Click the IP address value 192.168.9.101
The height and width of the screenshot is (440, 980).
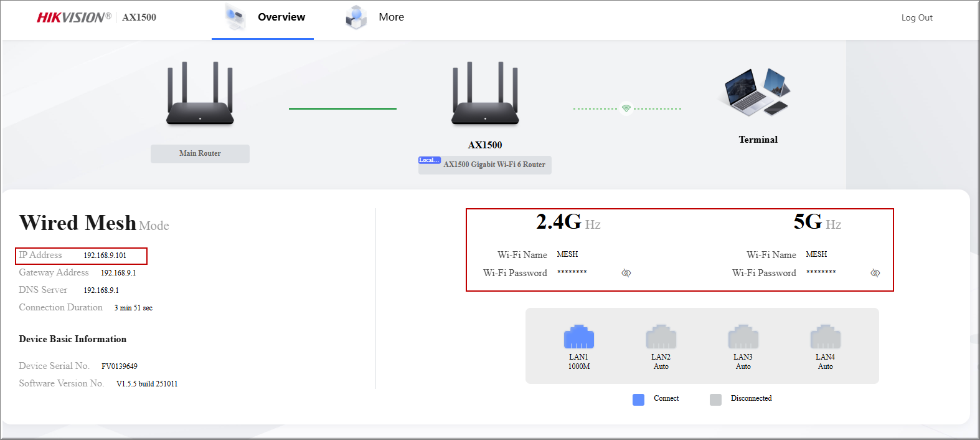[105, 256]
